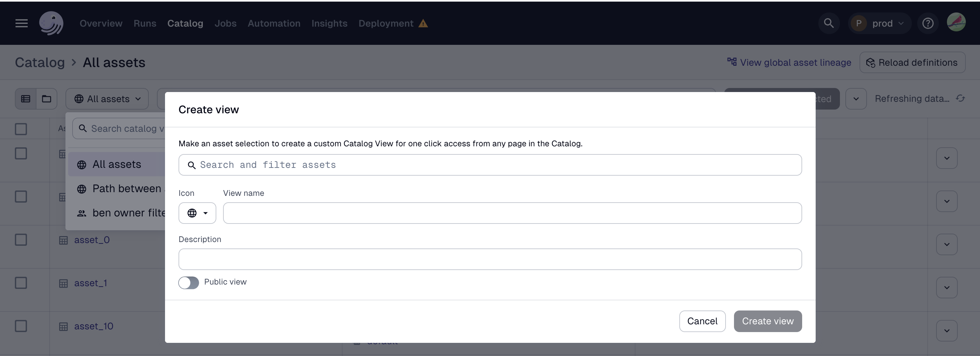Click the Create view button
The width and height of the screenshot is (980, 356).
(768, 321)
